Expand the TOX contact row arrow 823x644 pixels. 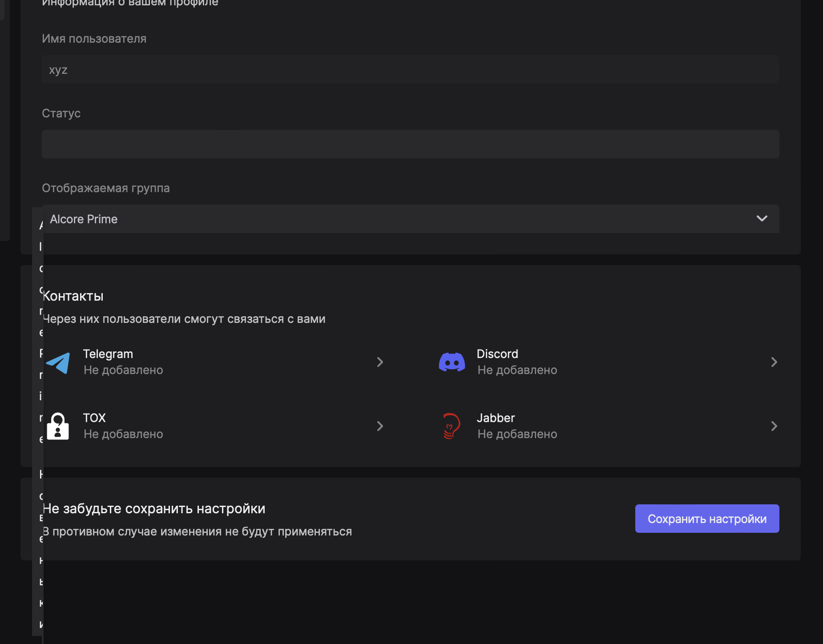click(x=380, y=426)
